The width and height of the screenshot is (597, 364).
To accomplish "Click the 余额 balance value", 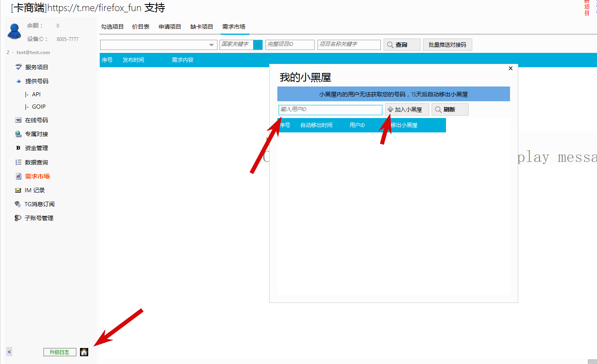I will coord(58,26).
